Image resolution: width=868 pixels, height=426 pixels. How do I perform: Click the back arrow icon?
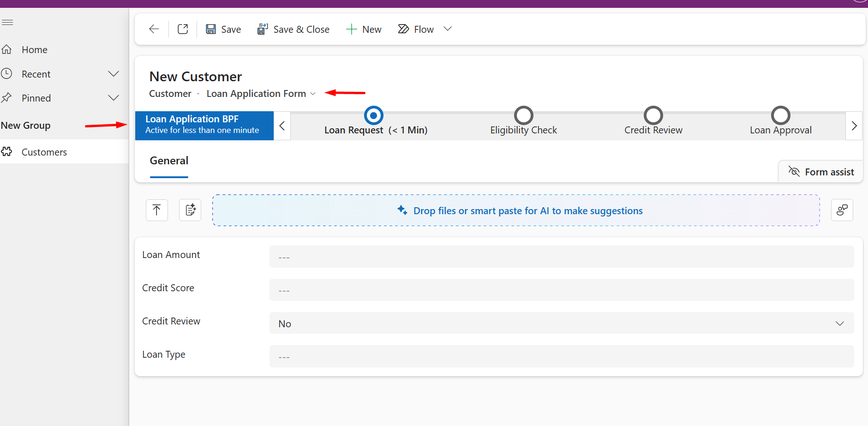[x=154, y=29]
